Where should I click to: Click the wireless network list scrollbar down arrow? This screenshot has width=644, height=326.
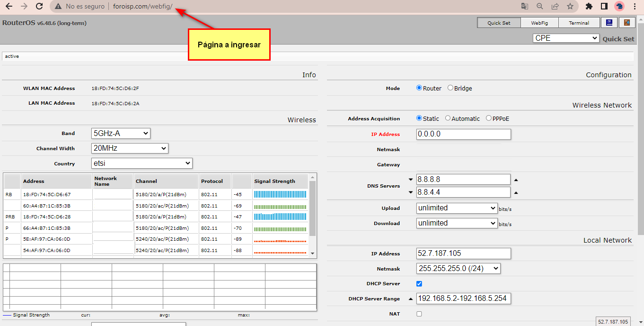point(312,254)
